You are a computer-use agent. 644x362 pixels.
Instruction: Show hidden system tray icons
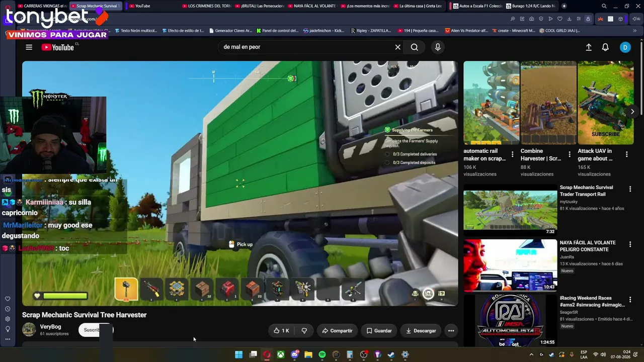[x=532, y=354]
